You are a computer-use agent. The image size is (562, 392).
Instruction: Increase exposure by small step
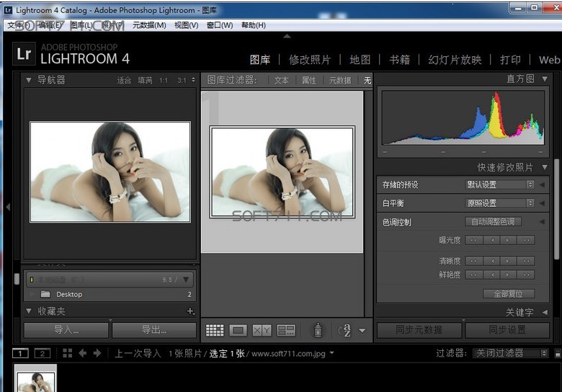click(508, 240)
